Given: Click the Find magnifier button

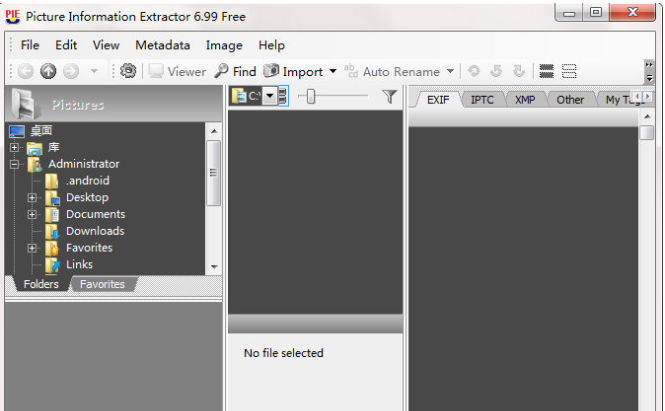Looking at the screenshot, I should (235, 71).
